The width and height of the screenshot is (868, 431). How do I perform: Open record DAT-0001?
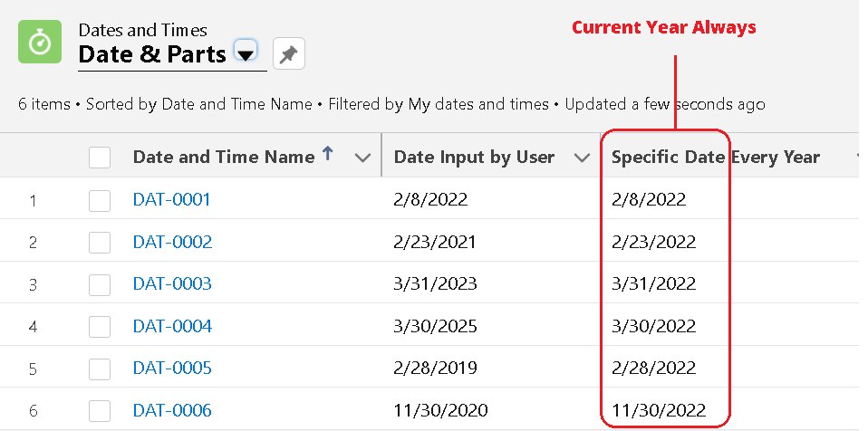(x=171, y=199)
